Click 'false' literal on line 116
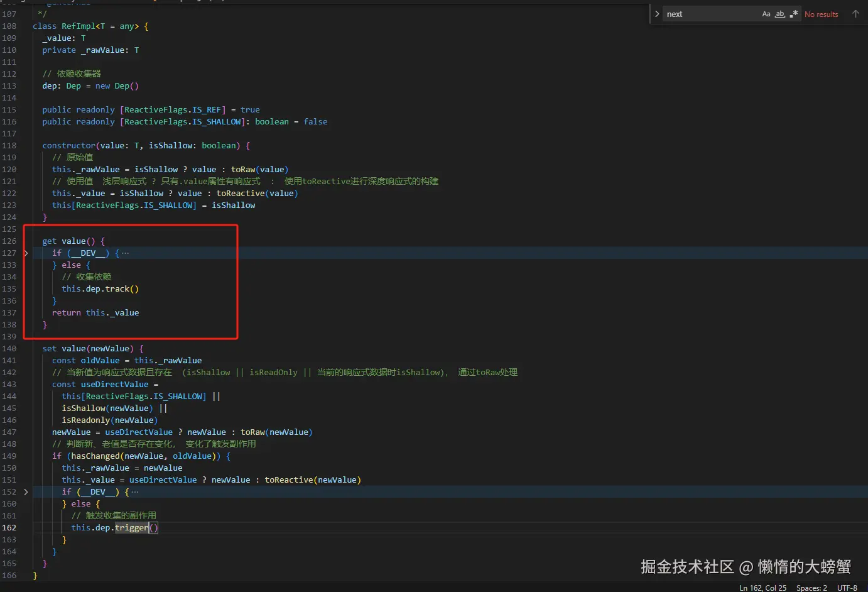 pos(315,122)
